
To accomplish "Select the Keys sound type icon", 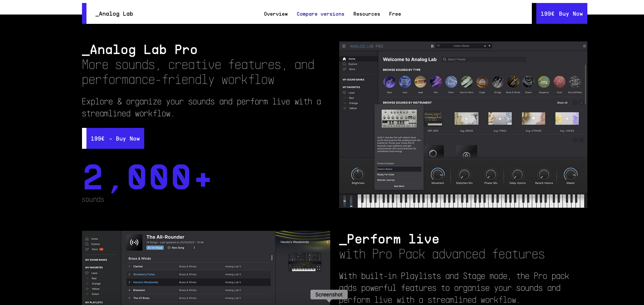I will 405,82.
